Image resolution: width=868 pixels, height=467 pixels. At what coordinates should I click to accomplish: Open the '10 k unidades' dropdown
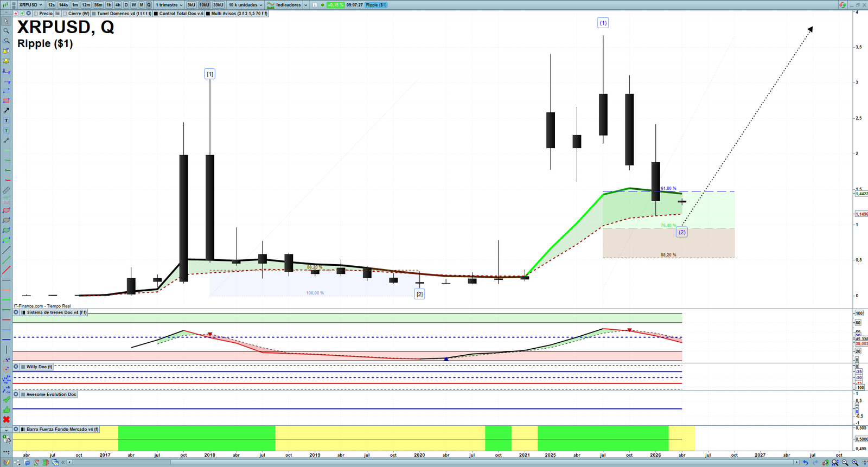[245, 5]
